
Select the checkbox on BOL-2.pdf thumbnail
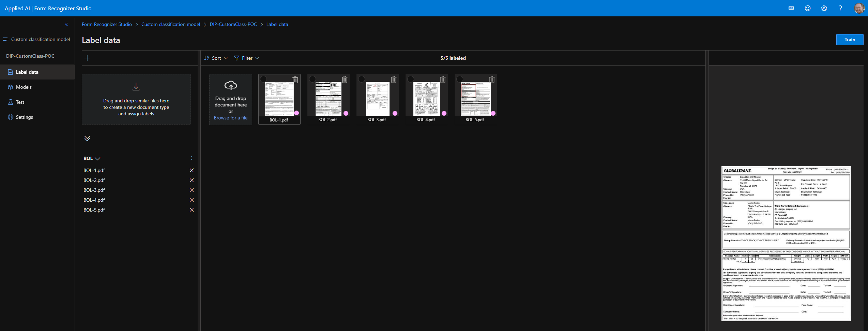point(312,79)
